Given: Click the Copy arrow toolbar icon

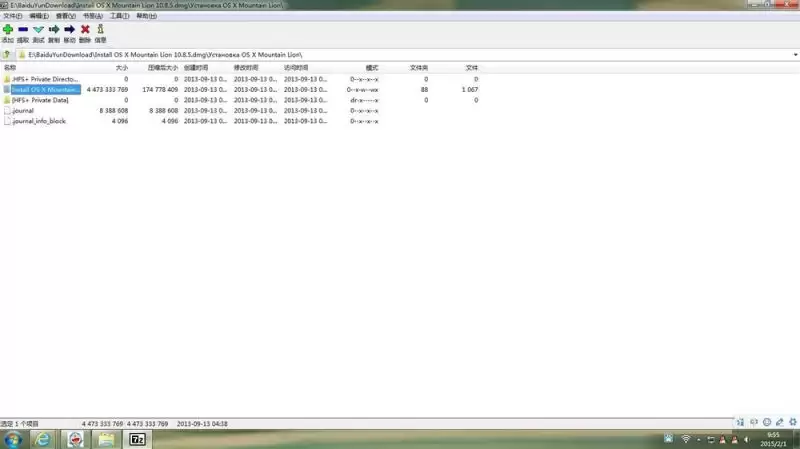Looking at the screenshot, I should coord(54,30).
